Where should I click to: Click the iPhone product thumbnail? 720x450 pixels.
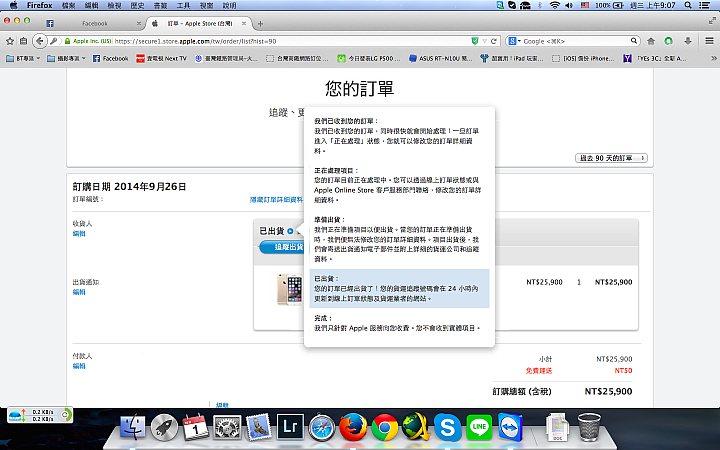point(290,289)
